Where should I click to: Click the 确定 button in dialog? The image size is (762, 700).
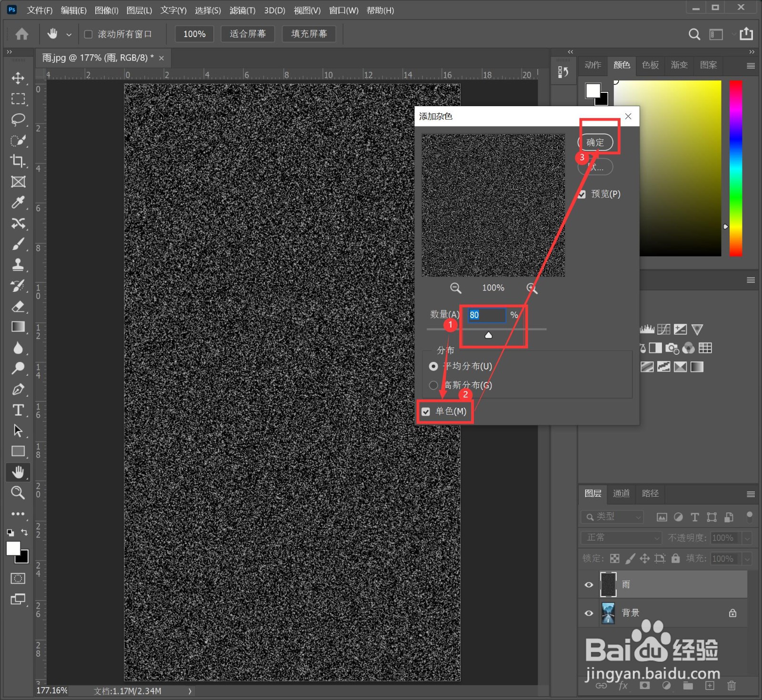click(595, 142)
